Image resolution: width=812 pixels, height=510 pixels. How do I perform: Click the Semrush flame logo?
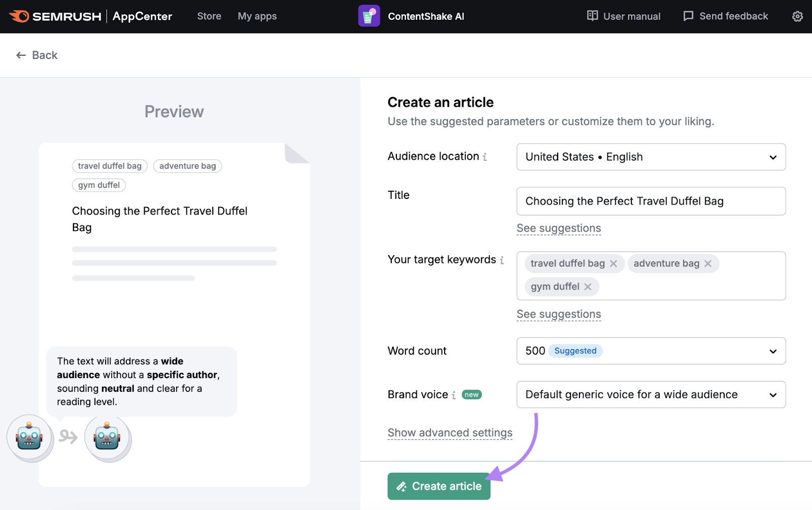19,16
